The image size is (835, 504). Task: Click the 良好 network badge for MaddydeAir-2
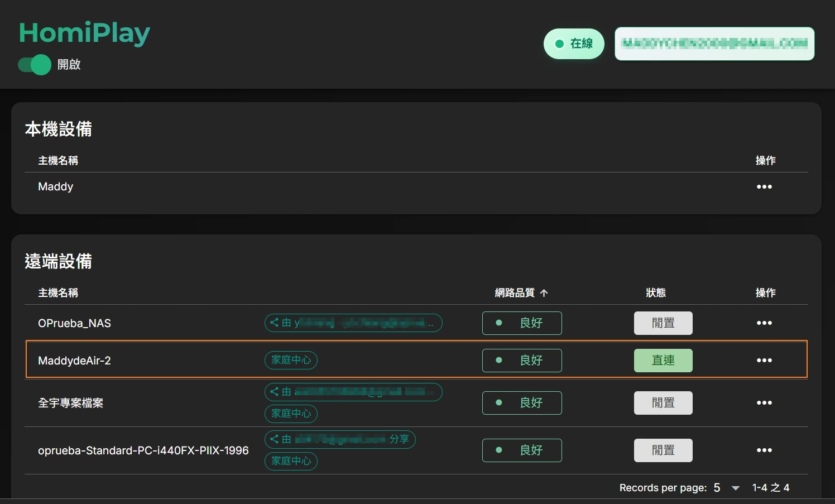(522, 361)
